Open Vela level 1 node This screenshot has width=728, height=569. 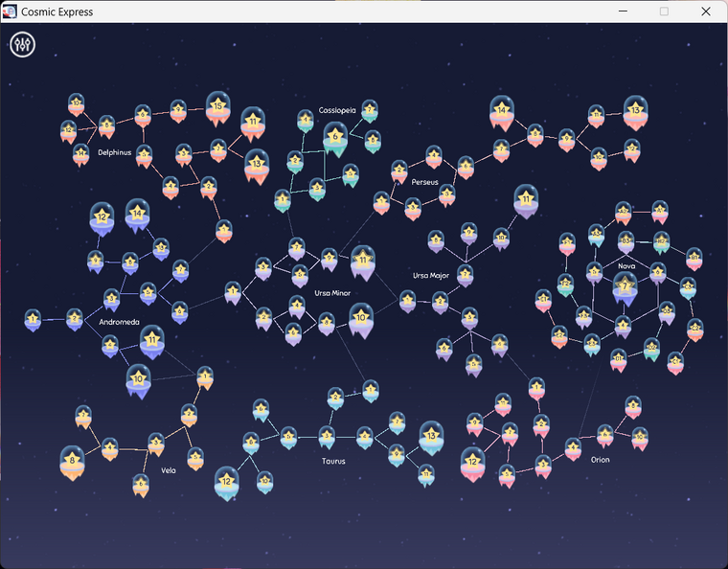point(205,377)
